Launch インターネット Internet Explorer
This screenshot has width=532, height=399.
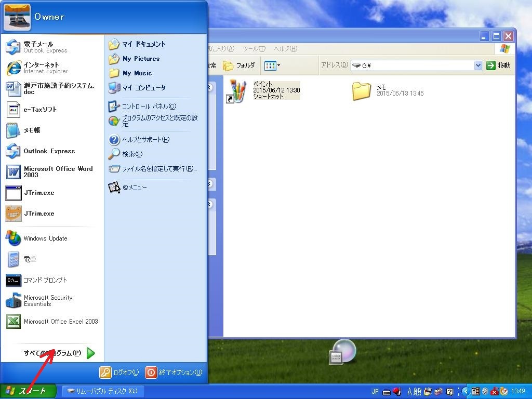[52, 68]
